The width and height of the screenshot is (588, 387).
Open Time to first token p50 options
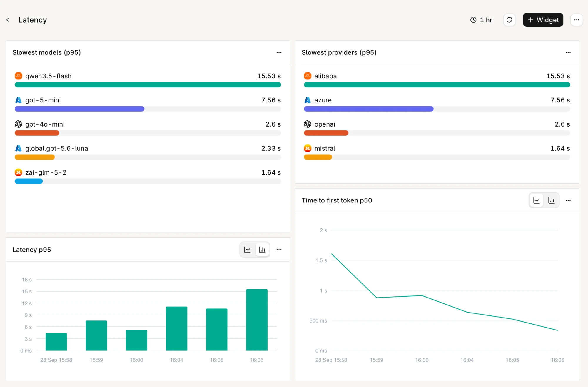[568, 200]
